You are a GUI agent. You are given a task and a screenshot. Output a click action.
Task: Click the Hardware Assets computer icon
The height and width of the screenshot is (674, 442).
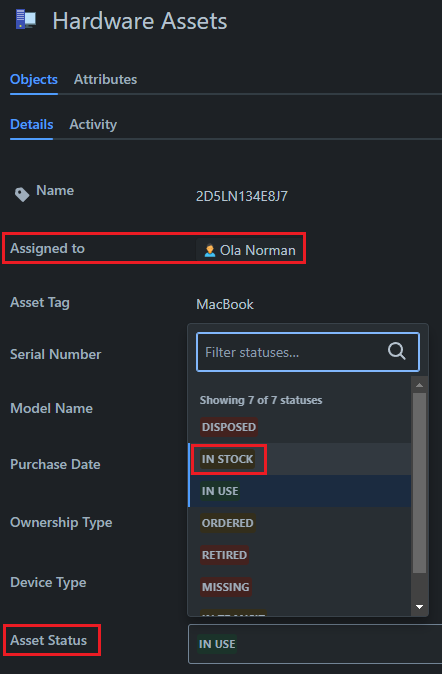pyautogui.click(x=26, y=19)
